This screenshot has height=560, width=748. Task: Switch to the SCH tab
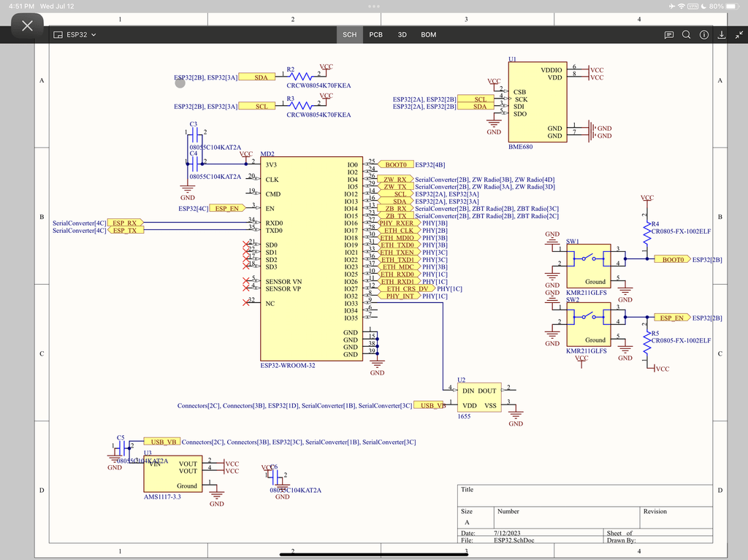pos(350,35)
